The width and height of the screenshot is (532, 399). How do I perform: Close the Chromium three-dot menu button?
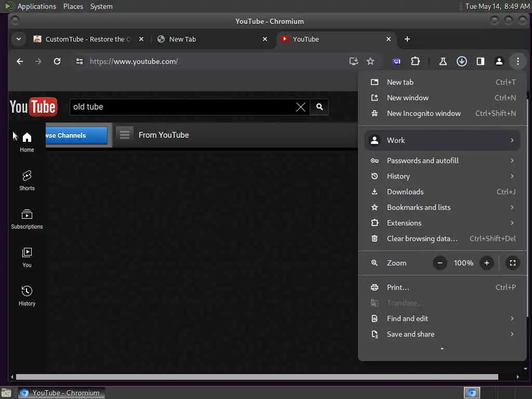(517, 61)
